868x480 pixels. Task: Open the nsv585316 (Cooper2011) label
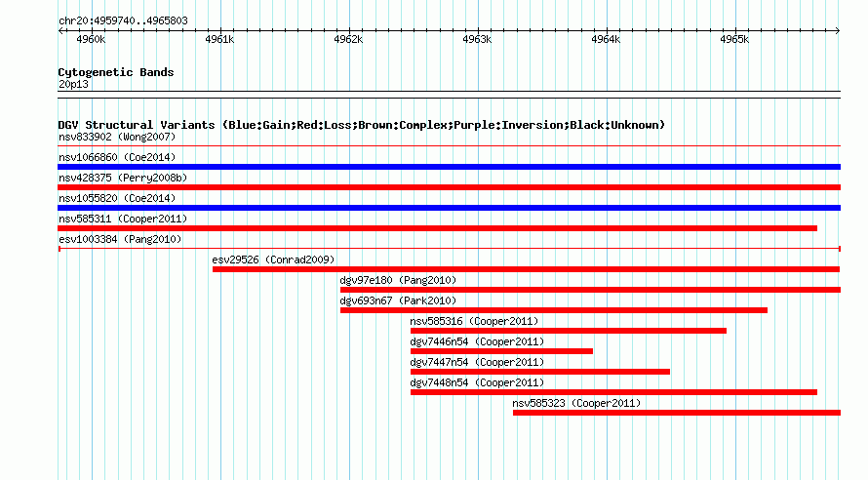click(474, 321)
